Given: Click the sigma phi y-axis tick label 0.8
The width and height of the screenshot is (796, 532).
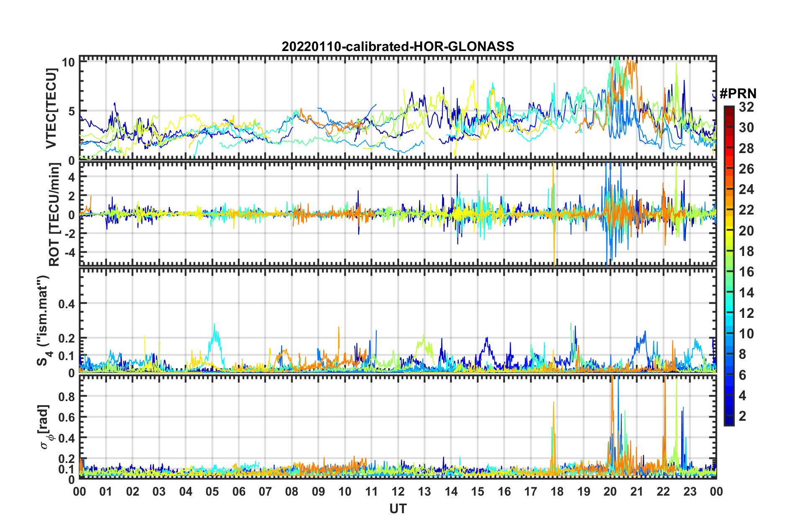Looking at the screenshot, I should [67, 396].
